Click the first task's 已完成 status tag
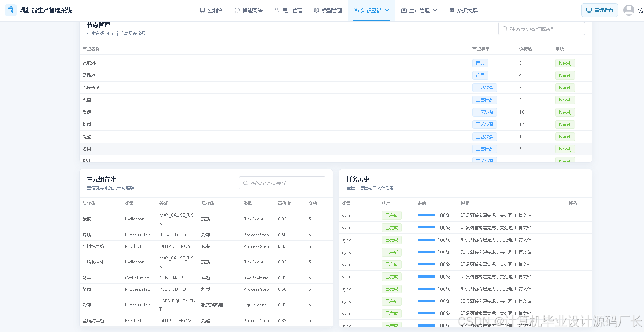The image size is (644, 332). tap(392, 215)
